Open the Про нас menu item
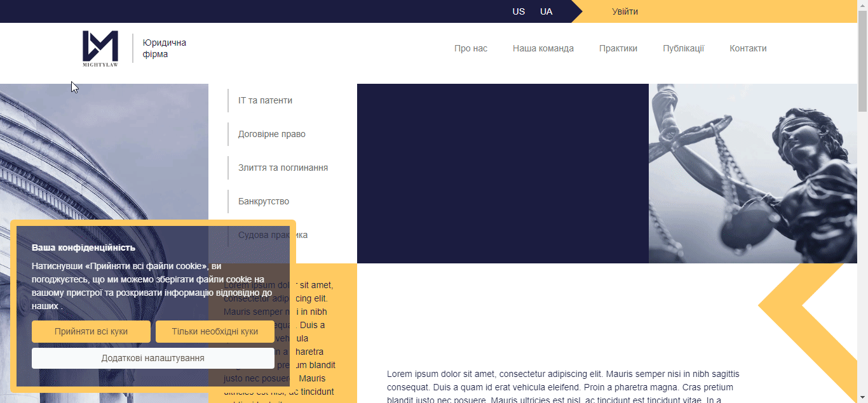This screenshot has height=403, width=868. click(x=471, y=48)
